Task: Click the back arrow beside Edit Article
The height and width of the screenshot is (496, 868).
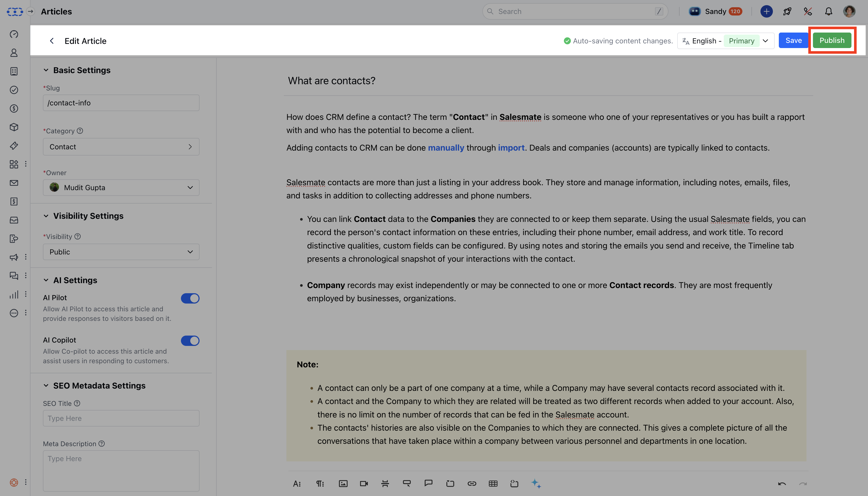Action: point(52,41)
